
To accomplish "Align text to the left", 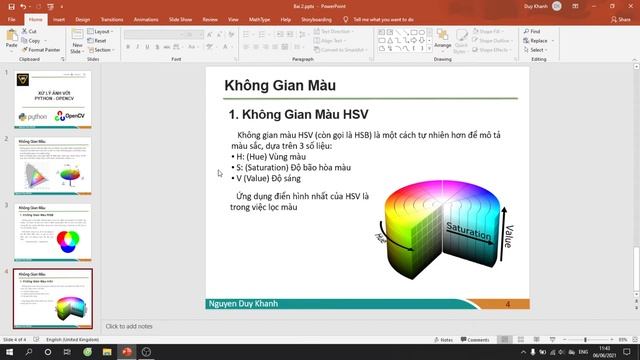I will point(246,47).
